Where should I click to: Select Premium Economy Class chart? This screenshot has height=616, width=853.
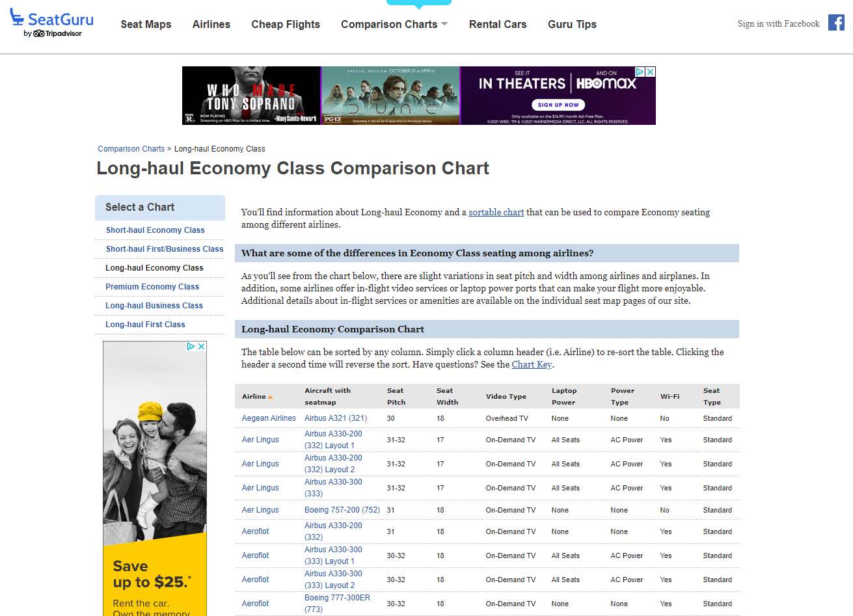click(x=152, y=287)
